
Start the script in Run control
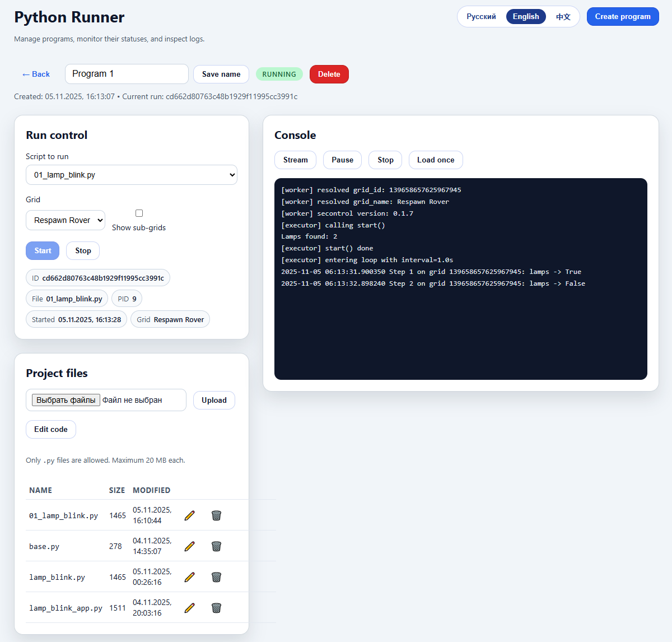point(43,250)
